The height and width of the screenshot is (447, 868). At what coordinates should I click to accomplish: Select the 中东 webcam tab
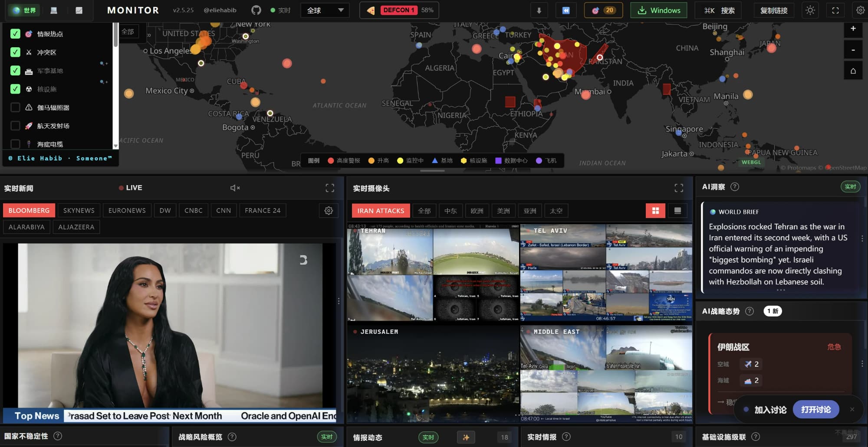450,211
